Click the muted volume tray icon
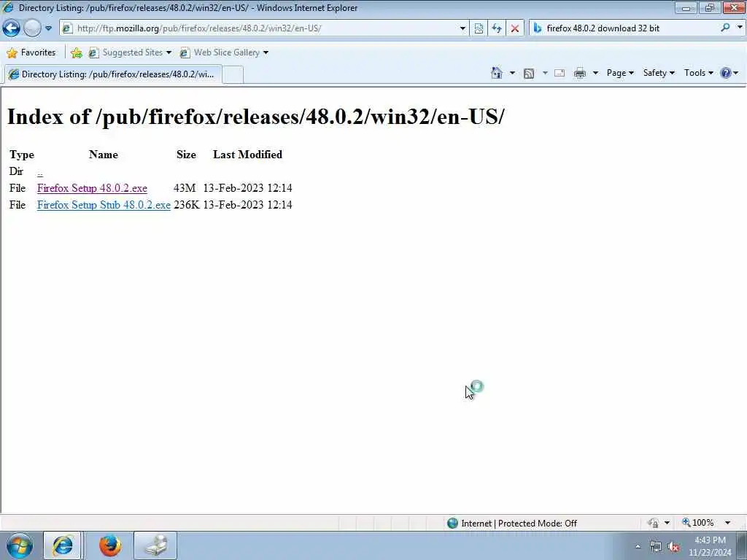Viewport: 747px width, 560px height. [x=673, y=547]
